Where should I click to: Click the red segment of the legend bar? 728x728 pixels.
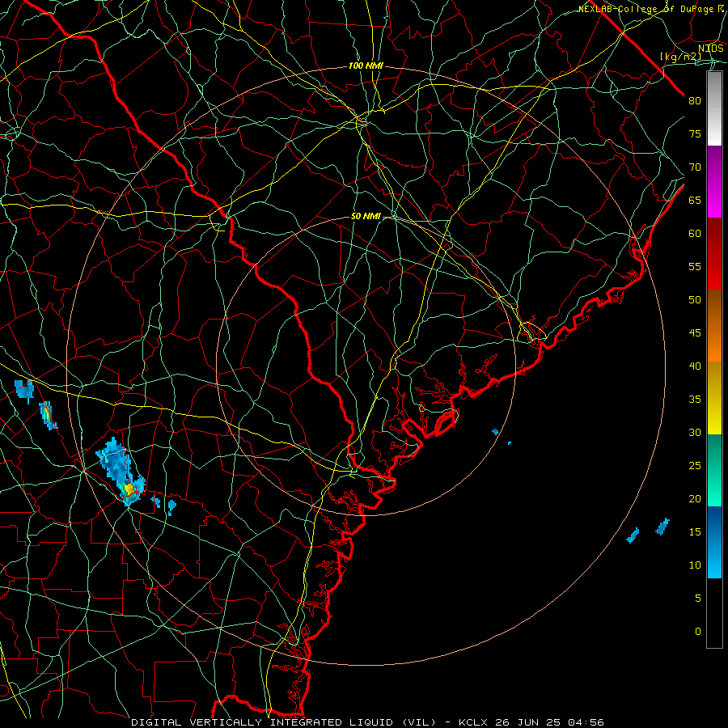pos(714,253)
